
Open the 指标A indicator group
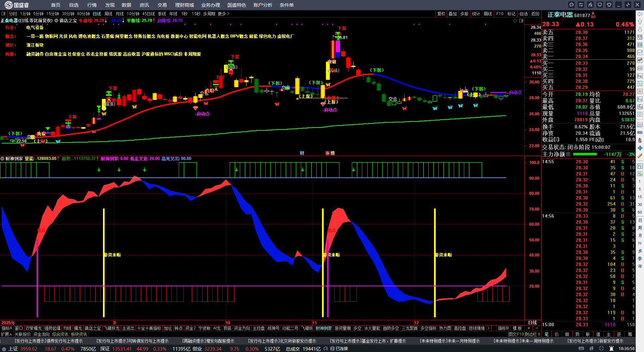7,328
